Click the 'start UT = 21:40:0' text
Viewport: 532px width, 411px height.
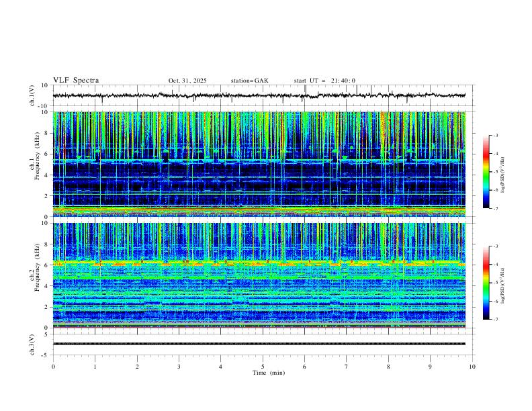(324, 81)
